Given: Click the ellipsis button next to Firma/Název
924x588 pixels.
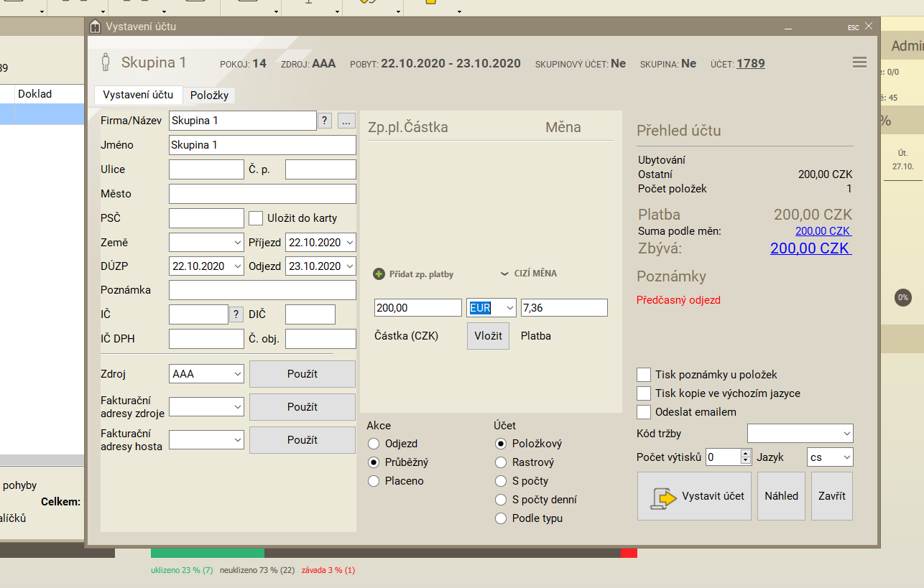Looking at the screenshot, I should [x=347, y=121].
